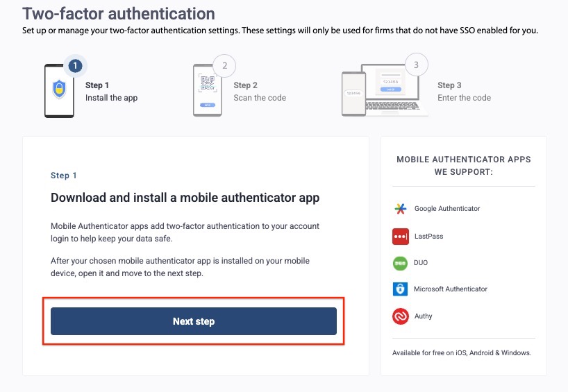Click the red LastPass icon
This screenshot has height=392, width=568.
400,236
